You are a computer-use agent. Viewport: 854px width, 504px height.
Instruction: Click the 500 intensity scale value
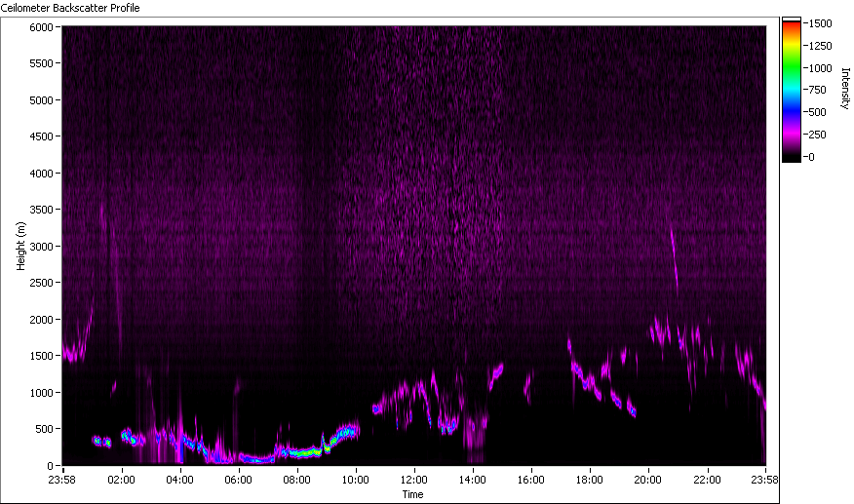point(818,112)
